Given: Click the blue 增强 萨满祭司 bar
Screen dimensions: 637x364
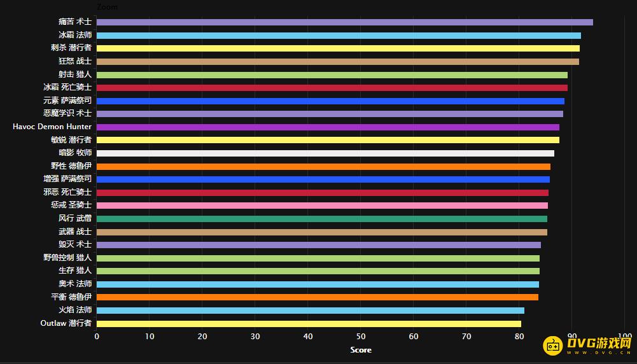Looking at the screenshot, I should click(323, 179).
